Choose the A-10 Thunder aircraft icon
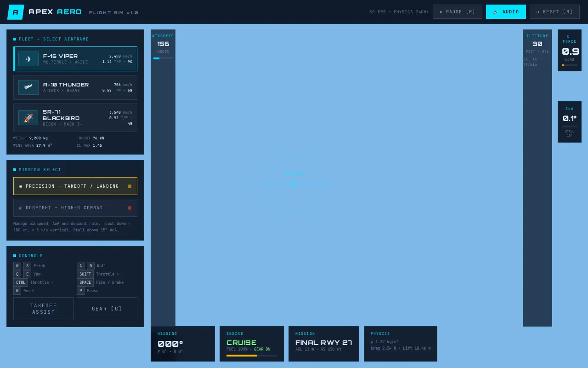Screen dimensions: 588x368 point(28,87)
